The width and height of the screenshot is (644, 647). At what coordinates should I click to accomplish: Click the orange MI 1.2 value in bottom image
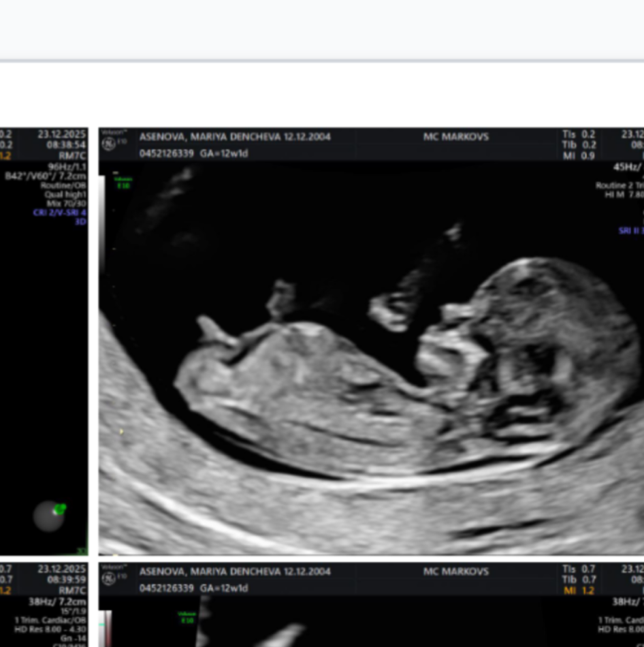(x=579, y=590)
